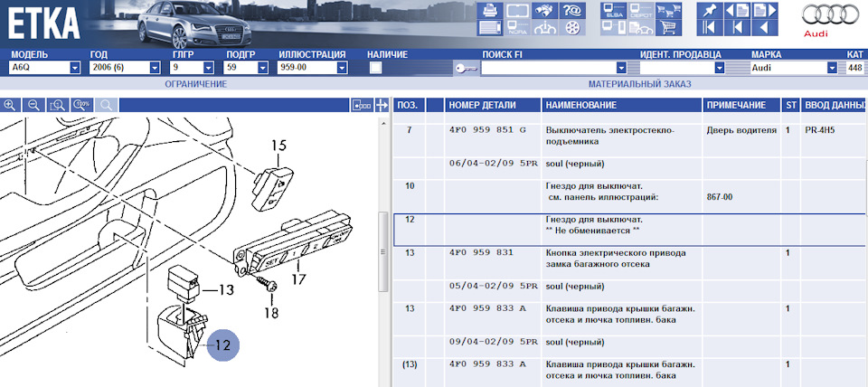Click the НАИМЕНОВАНИЕ column header
The height and width of the screenshot is (387, 868).
pyautogui.click(x=622, y=105)
